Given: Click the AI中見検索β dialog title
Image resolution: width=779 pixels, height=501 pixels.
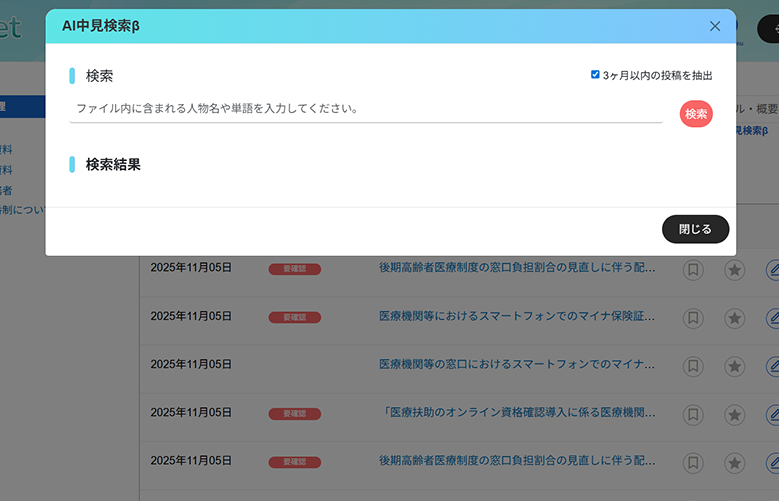Looking at the screenshot, I should click(101, 26).
